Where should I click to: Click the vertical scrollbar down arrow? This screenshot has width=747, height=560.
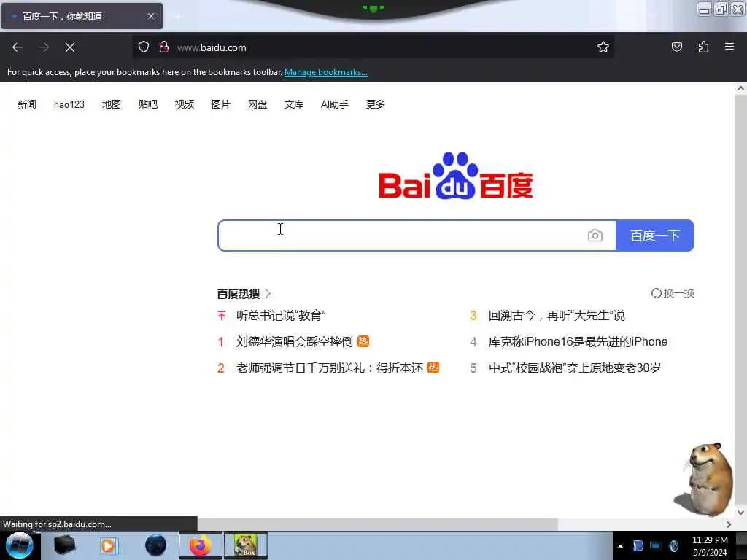740,513
